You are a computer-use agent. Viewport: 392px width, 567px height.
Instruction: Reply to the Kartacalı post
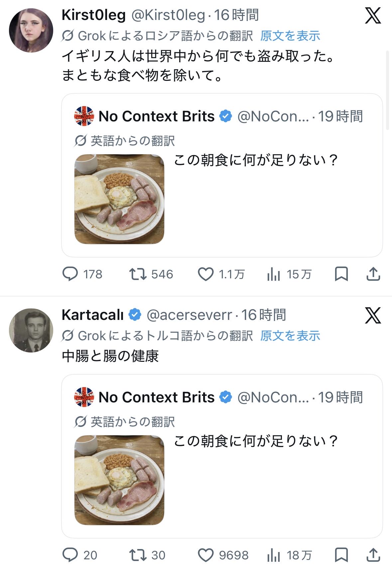(x=70, y=555)
